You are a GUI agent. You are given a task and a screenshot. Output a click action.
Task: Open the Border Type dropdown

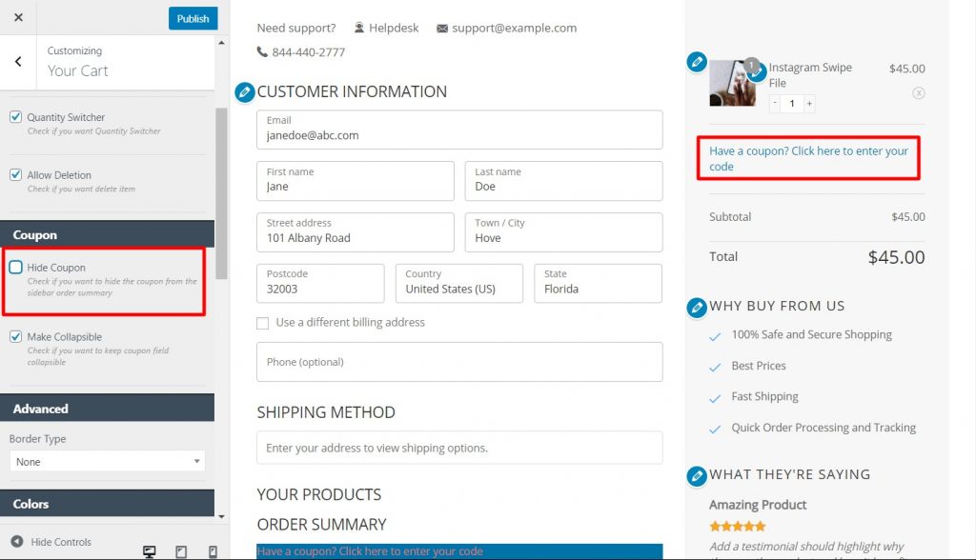[x=107, y=461]
